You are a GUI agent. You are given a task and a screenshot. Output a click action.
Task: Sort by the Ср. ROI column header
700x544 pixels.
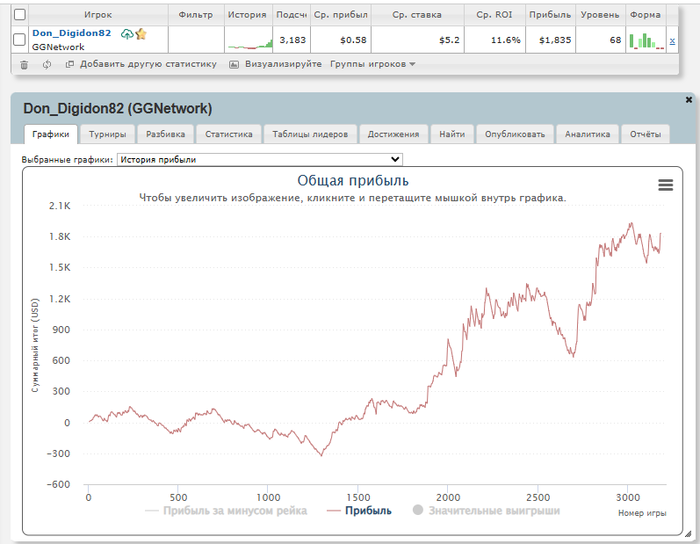[x=494, y=15]
